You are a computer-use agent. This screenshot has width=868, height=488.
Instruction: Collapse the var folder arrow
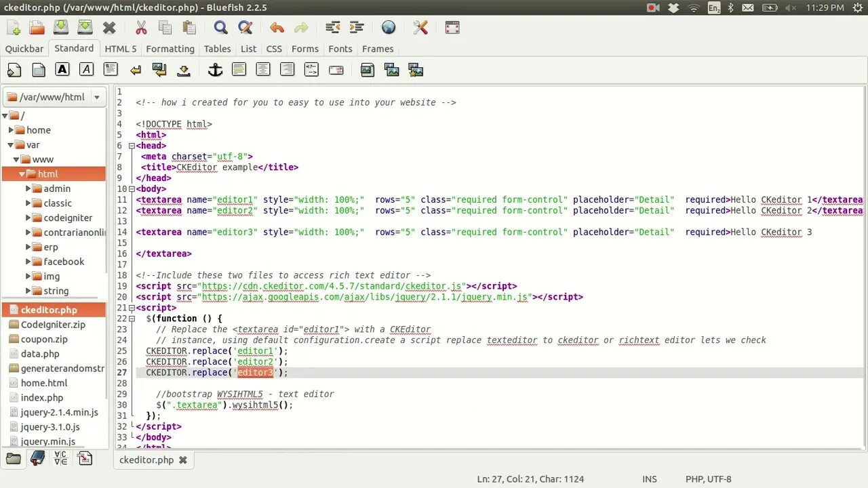pos(11,145)
